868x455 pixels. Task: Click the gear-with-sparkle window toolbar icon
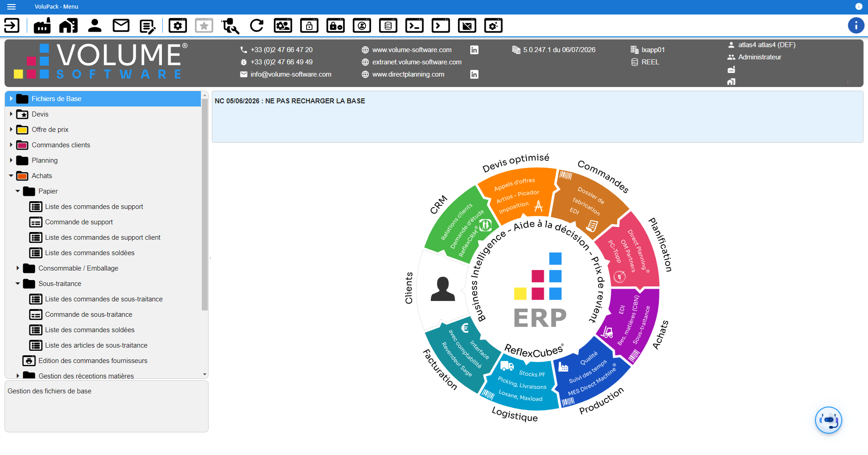[x=493, y=26]
